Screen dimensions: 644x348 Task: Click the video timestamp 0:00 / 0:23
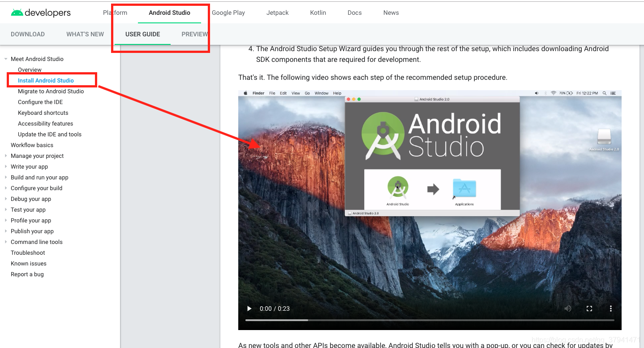[x=275, y=309]
